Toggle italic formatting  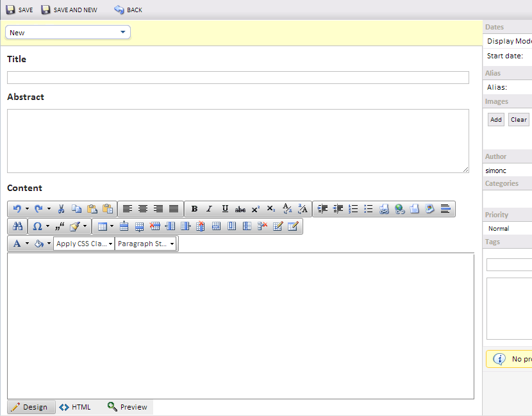coord(209,209)
